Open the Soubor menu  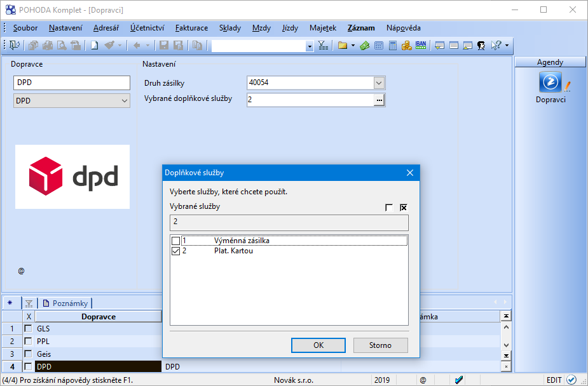[x=25, y=28]
